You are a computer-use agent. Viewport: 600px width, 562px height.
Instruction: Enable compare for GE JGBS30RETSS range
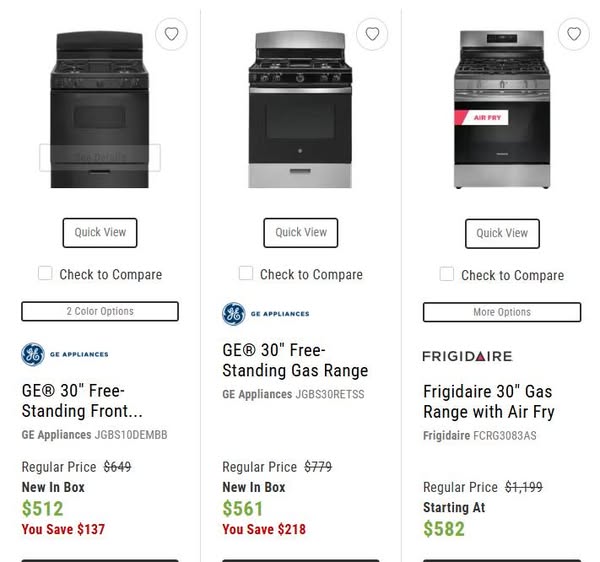coord(246,273)
